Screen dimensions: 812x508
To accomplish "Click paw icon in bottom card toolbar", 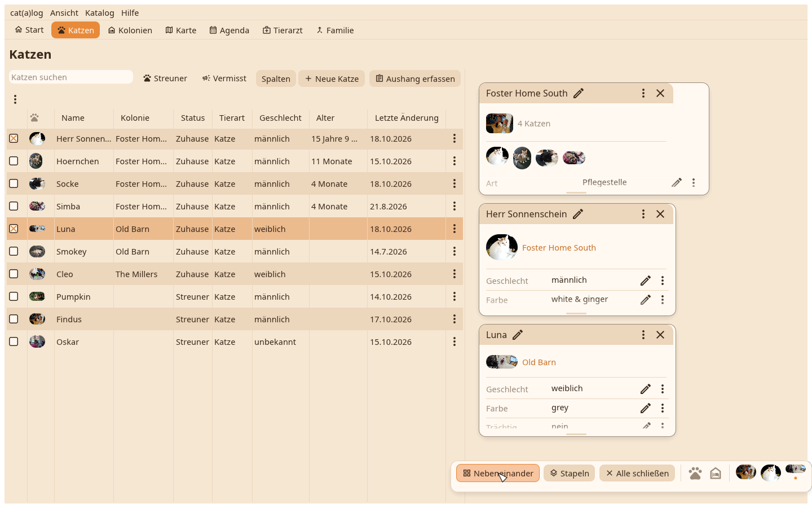I will click(695, 473).
